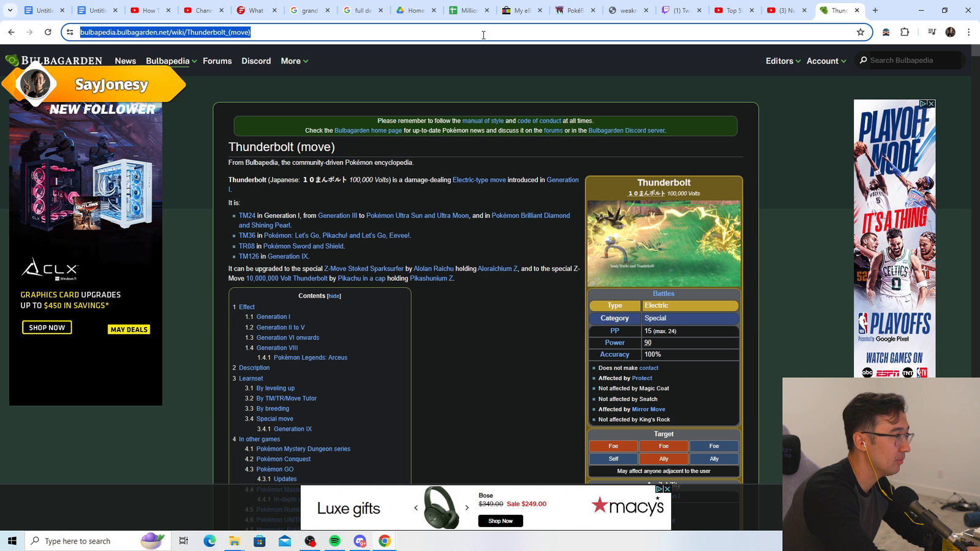
Task: Click the incognito-style extension icon in toolbar
Action: pyautogui.click(x=886, y=32)
